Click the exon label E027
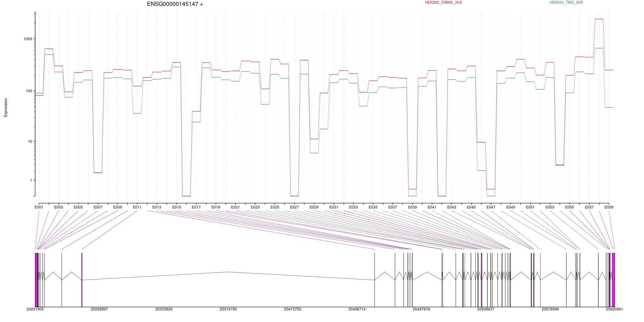 click(294, 207)
